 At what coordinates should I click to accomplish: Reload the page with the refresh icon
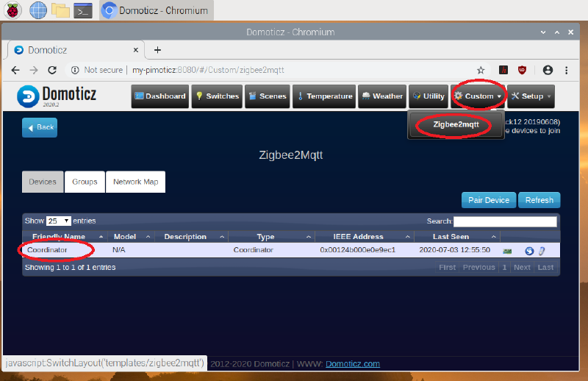tap(52, 70)
